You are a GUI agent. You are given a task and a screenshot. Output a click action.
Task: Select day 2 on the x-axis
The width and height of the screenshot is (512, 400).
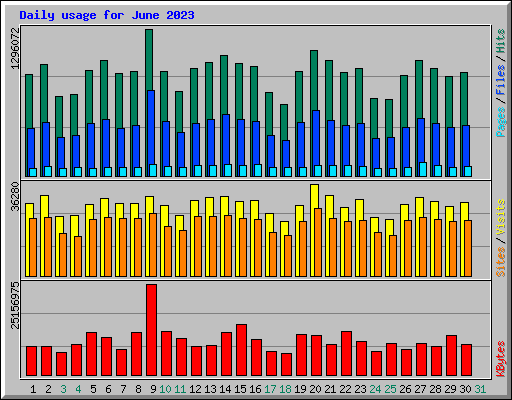pos(48,389)
